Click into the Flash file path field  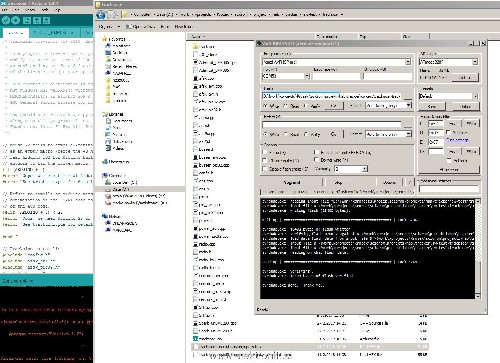[332, 96]
